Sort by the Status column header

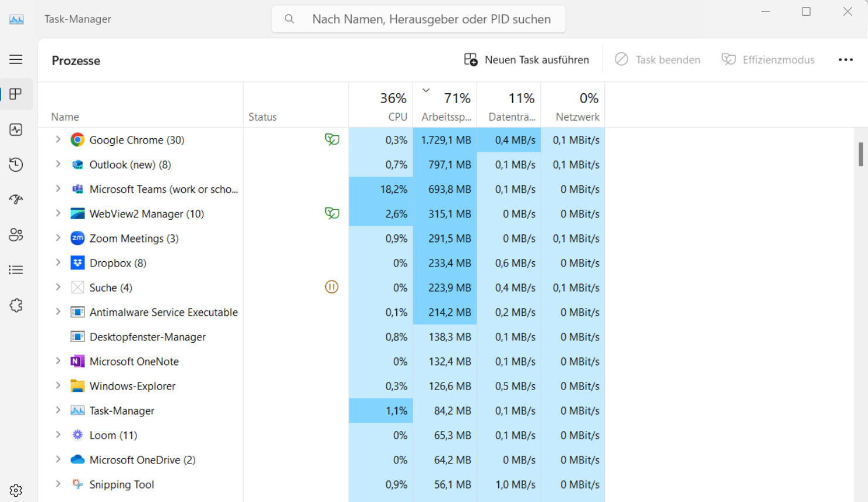pos(296,105)
